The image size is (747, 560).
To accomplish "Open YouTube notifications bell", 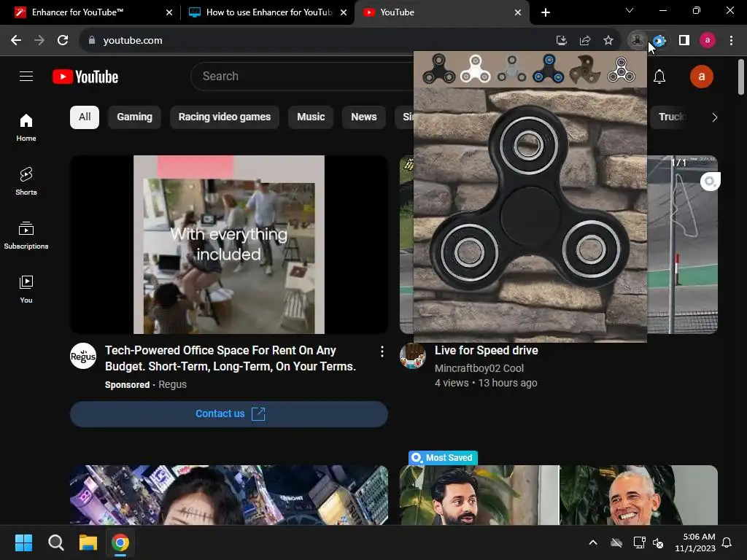I will coord(659,77).
